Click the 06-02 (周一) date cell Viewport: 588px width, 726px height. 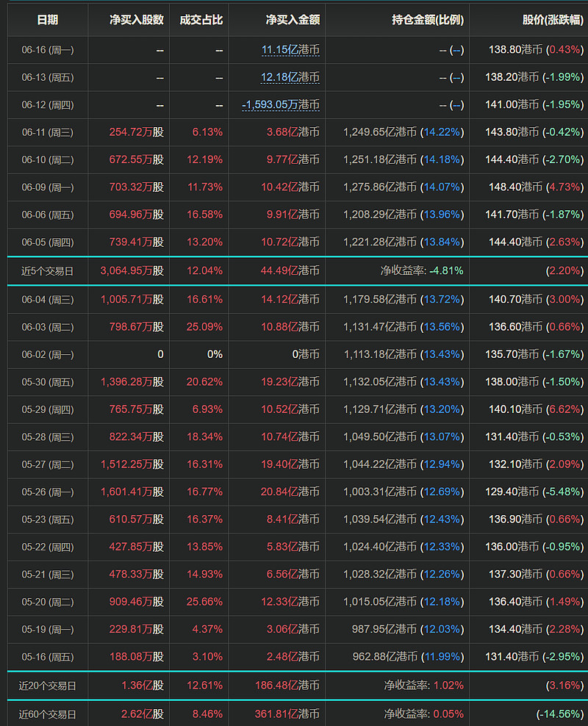tap(48, 354)
